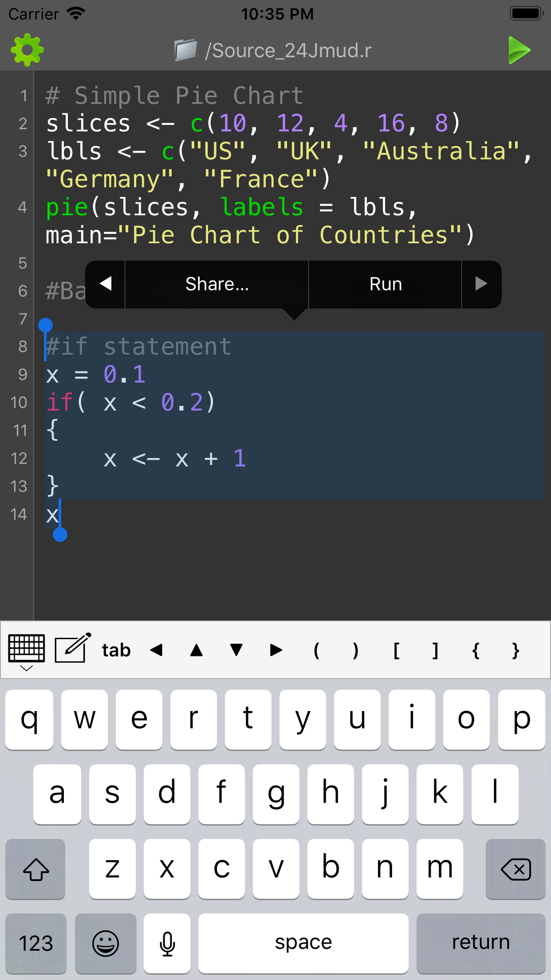Tap the g key on the keyboard
This screenshot has height=980, width=551.
[x=276, y=794]
